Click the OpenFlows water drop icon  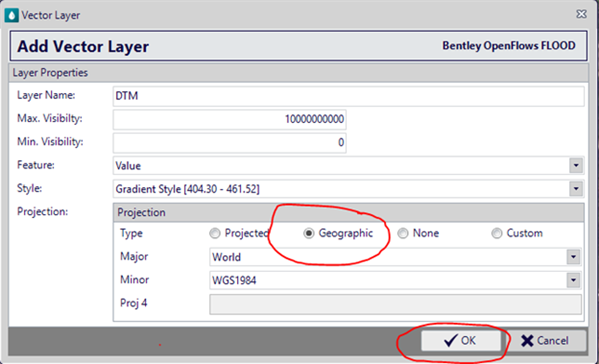pyautogui.click(x=11, y=15)
